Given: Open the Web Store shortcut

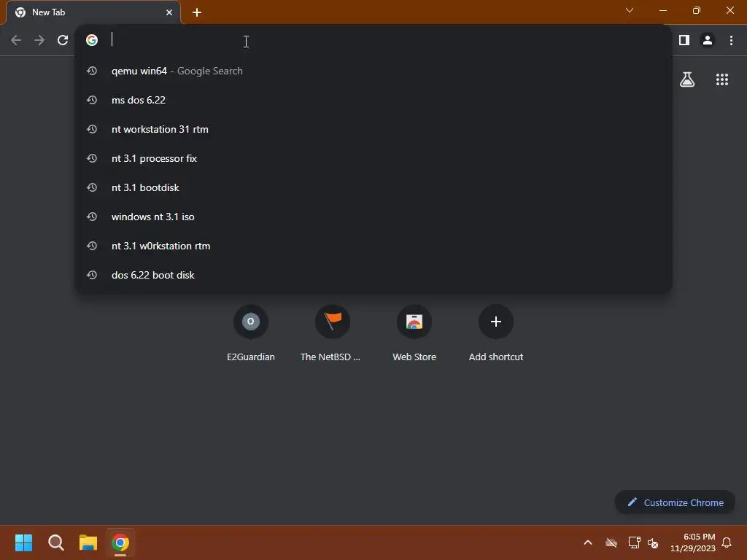Looking at the screenshot, I should (x=414, y=333).
